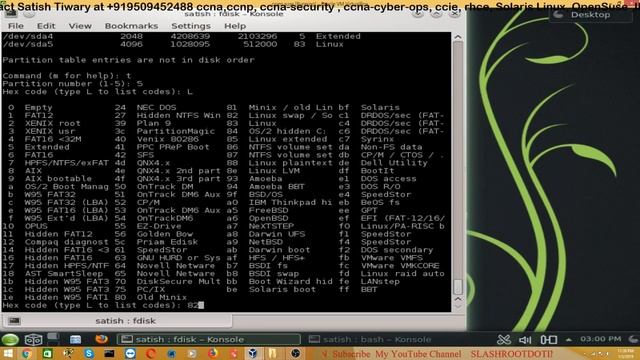Click the scrollbar up arrow at top of terminal
Image resolution: width=640 pixels, height=360 pixels.
pos(458,37)
